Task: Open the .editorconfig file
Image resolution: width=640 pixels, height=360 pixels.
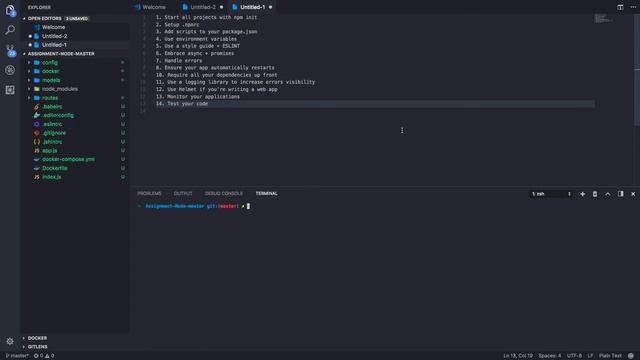Action: (x=58, y=116)
